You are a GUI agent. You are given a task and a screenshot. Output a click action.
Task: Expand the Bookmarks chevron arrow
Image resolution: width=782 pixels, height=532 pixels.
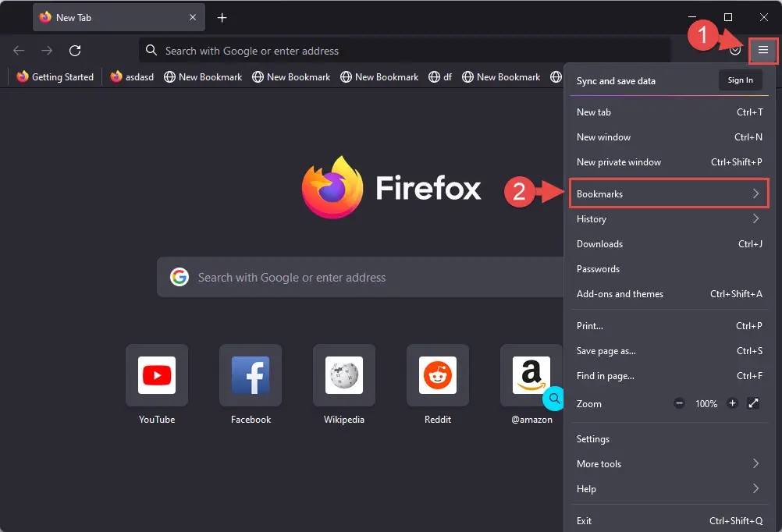pyautogui.click(x=755, y=193)
